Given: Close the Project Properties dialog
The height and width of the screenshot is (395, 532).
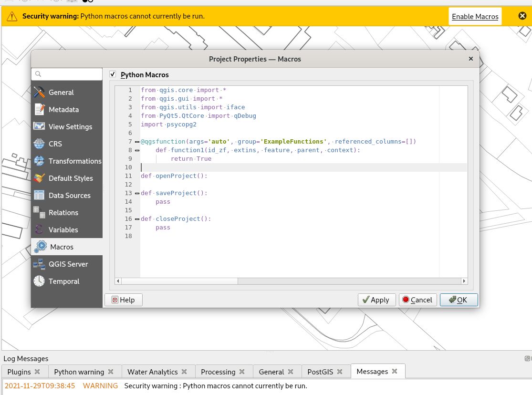Looking at the screenshot, I should 470,59.
